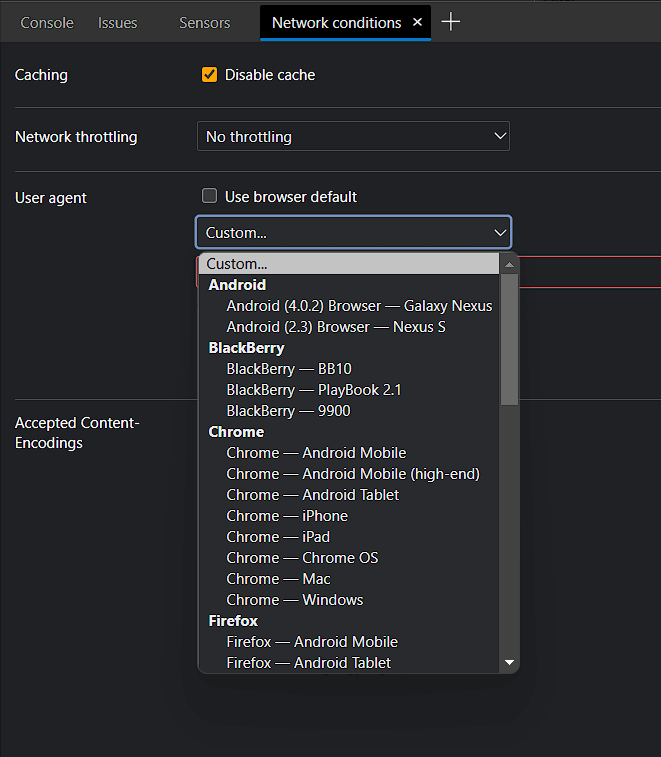This screenshot has height=757, width=661.
Task: Choose Firefox — Android Tablet option
Action: tap(308, 663)
